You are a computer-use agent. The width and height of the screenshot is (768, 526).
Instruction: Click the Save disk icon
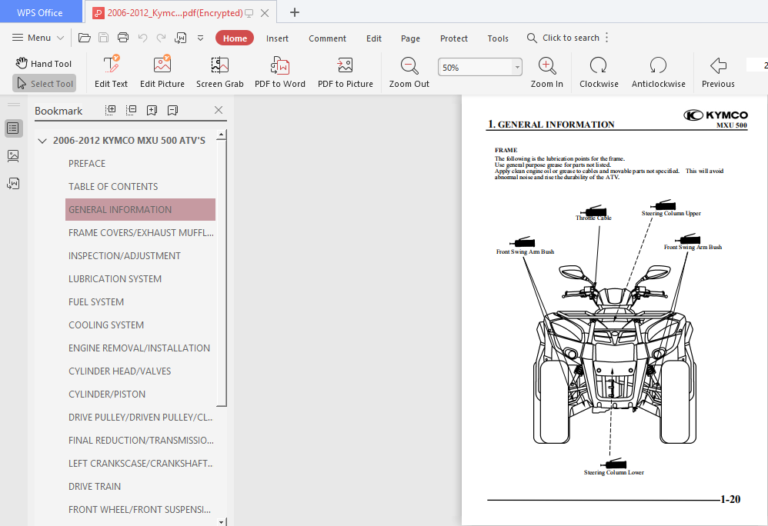click(103, 38)
